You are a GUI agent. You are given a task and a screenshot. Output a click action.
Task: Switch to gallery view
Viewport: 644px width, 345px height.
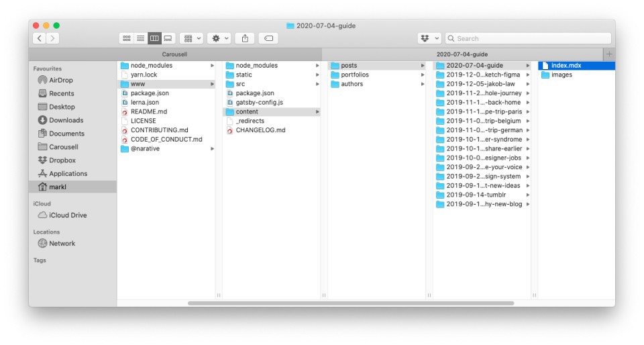click(x=168, y=38)
